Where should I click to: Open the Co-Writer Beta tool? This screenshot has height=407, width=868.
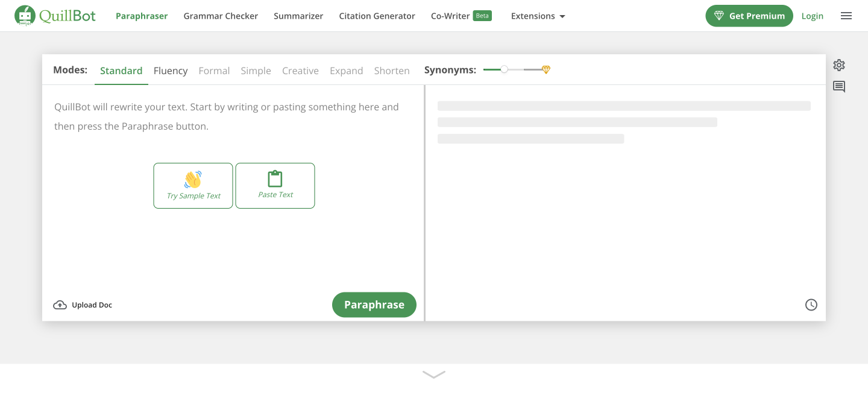[461, 16]
